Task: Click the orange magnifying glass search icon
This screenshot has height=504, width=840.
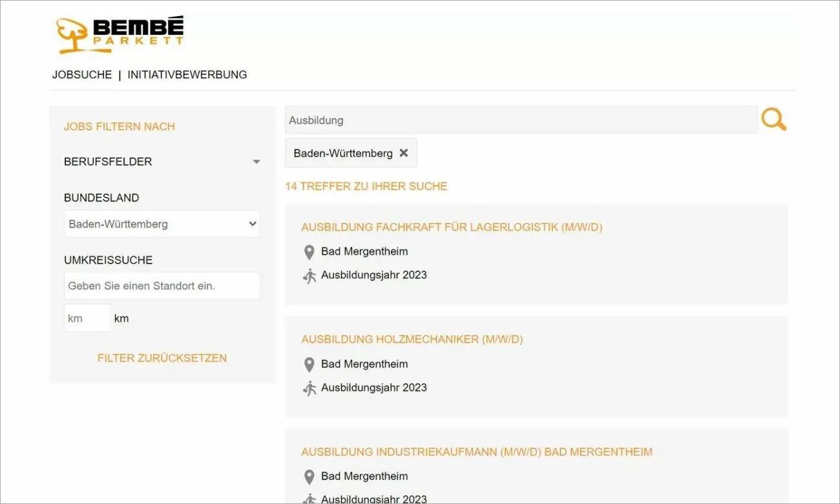Action: coord(773,120)
